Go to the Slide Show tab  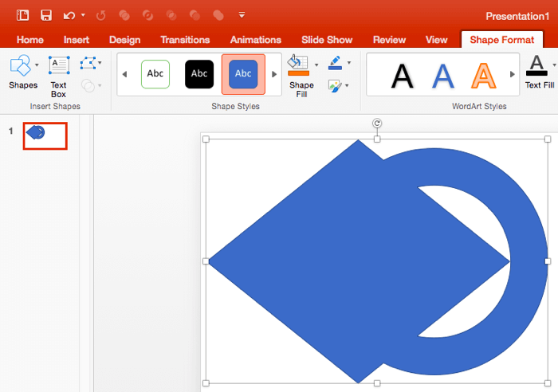(x=327, y=40)
